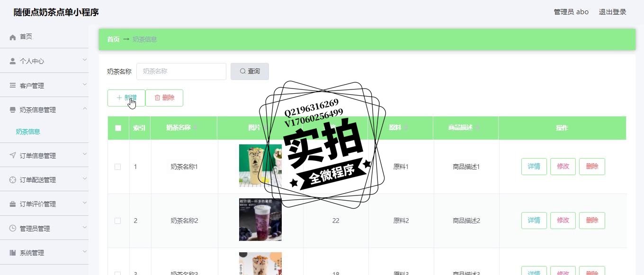Click the circular icon for 订单配送管理

pyautogui.click(x=13, y=180)
